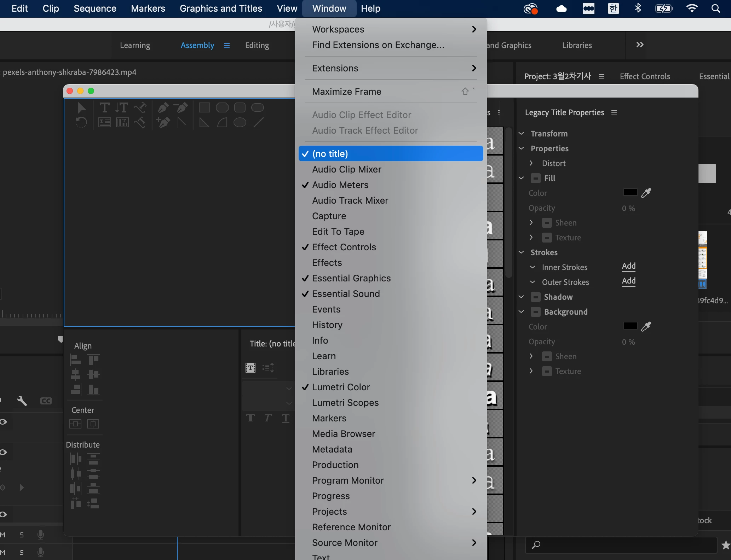Image resolution: width=731 pixels, height=560 pixels.
Task: Select the Pen tool in title toolbar
Action: coord(163,107)
